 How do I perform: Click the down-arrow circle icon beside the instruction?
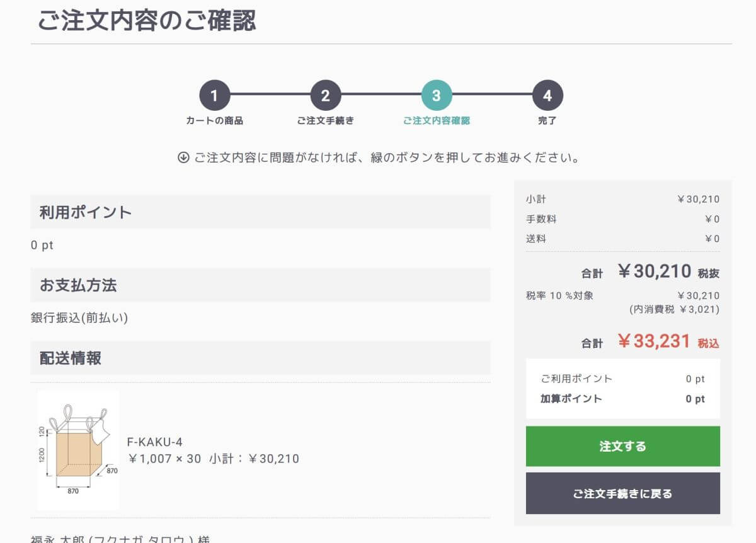click(x=184, y=157)
